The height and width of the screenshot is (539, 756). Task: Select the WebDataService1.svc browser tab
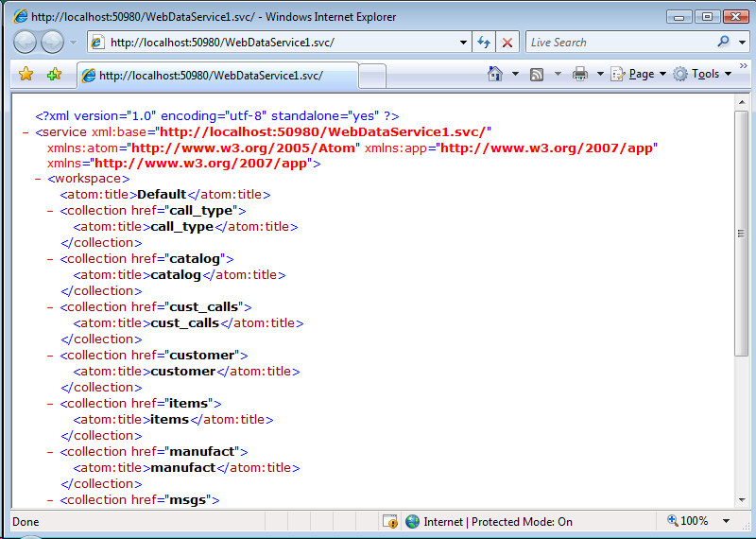point(217,76)
